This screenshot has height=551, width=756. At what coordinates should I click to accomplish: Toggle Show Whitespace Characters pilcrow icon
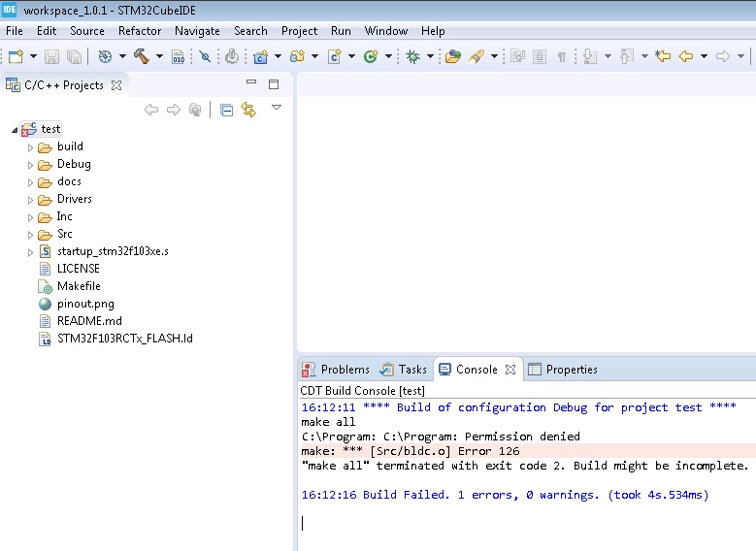[562, 56]
